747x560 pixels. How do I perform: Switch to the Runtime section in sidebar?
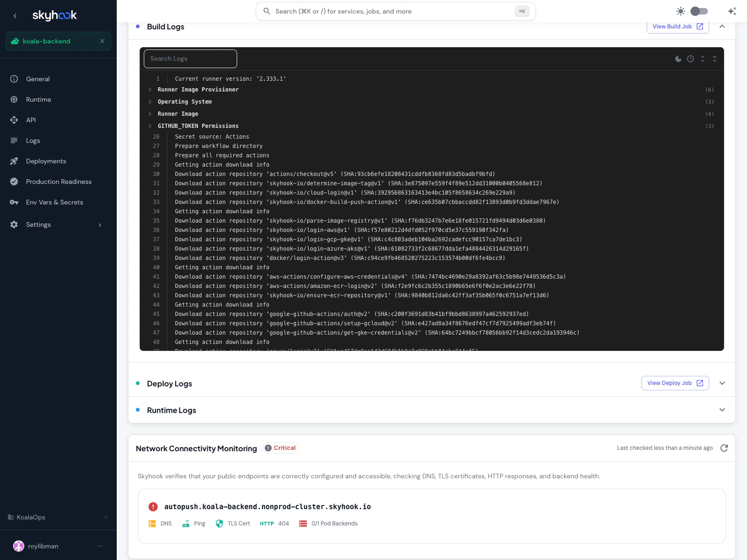(x=39, y=99)
